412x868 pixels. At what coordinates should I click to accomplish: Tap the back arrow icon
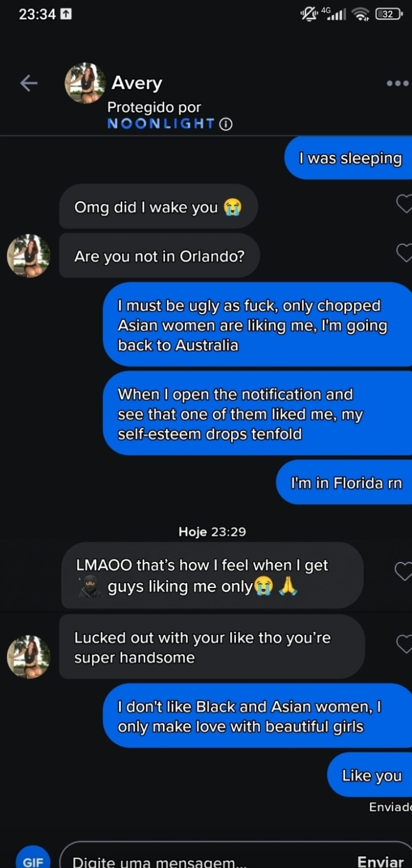point(29,83)
